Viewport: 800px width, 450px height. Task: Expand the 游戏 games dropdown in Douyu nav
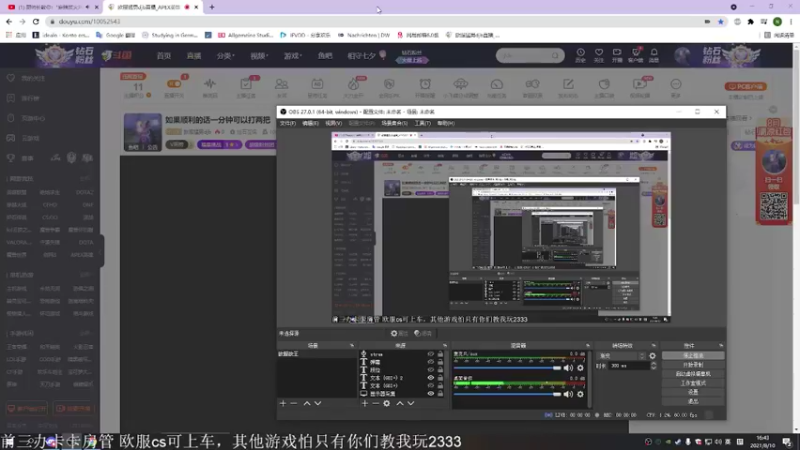point(293,56)
